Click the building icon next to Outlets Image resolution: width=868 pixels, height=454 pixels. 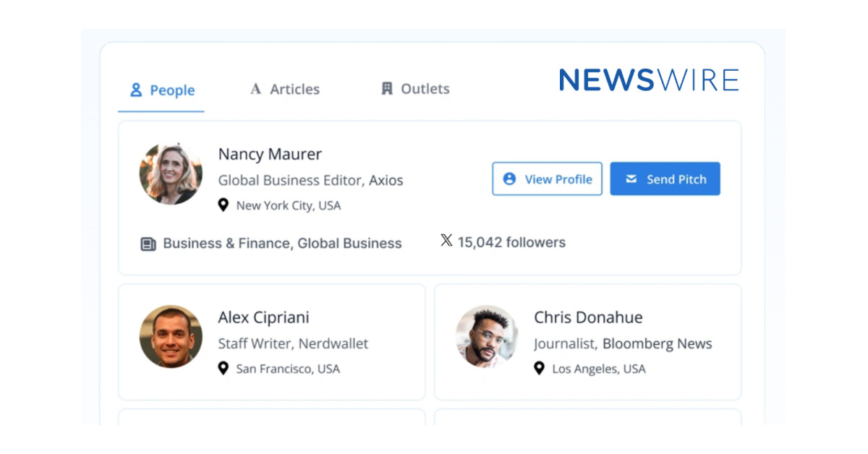[x=386, y=88]
